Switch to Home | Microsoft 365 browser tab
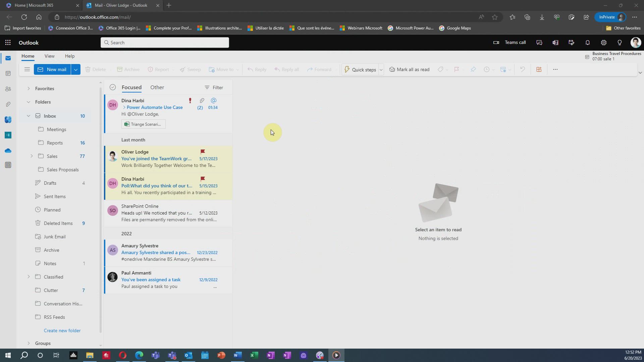644x362 pixels. tap(42, 5)
